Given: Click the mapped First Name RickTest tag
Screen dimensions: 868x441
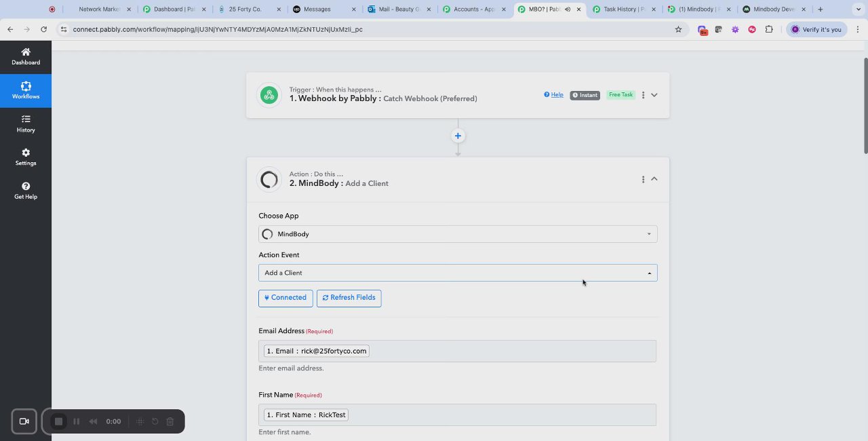Looking at the screenshot, I should pyautogui.click(x=306, y=415).
